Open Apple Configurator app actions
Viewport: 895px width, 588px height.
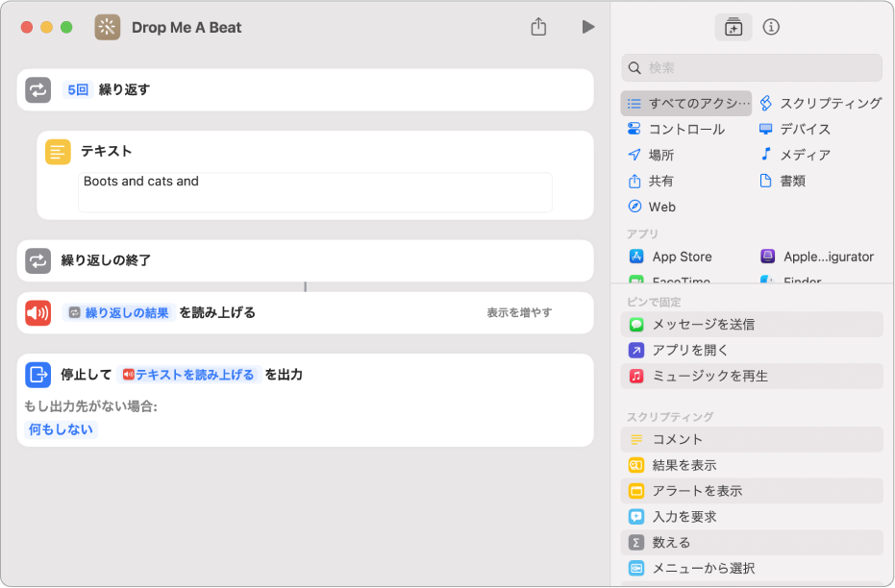click(817, 257)
